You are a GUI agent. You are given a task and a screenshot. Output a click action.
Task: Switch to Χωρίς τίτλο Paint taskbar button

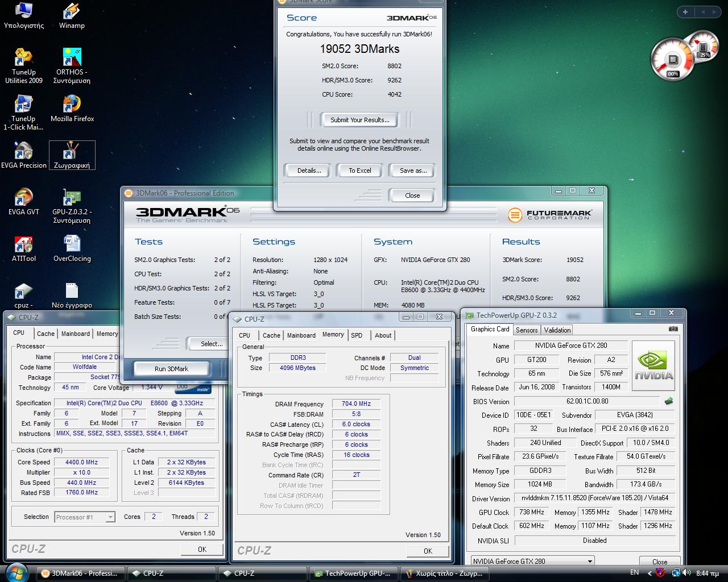(x=444, y=573)
